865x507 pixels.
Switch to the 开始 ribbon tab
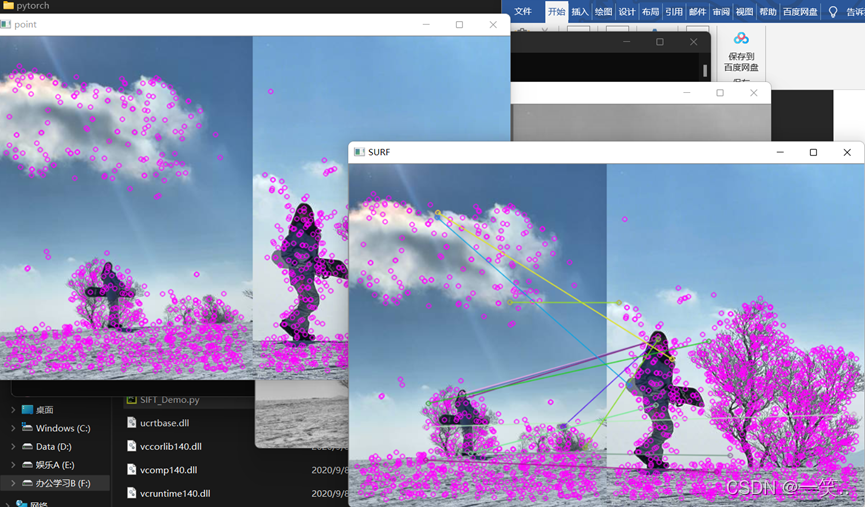557,12
